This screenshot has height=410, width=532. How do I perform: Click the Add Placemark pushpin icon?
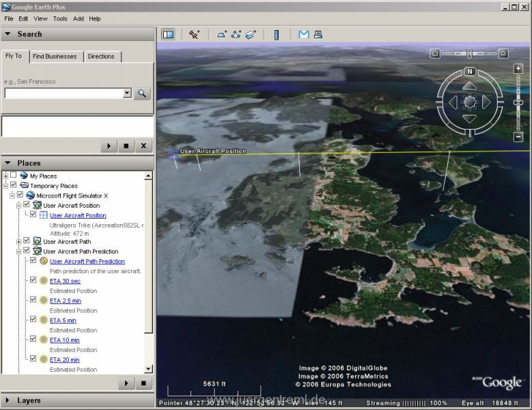(x=195, y=34)
